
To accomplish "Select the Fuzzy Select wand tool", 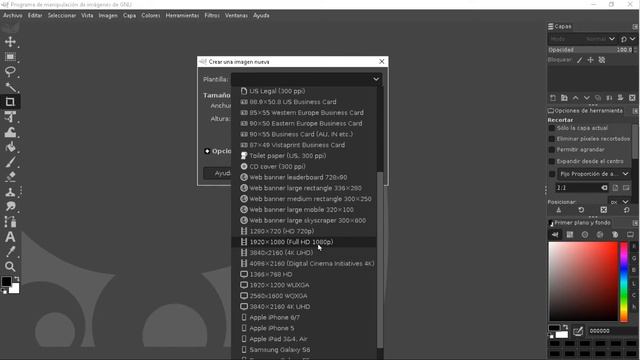I will (10, 87).
